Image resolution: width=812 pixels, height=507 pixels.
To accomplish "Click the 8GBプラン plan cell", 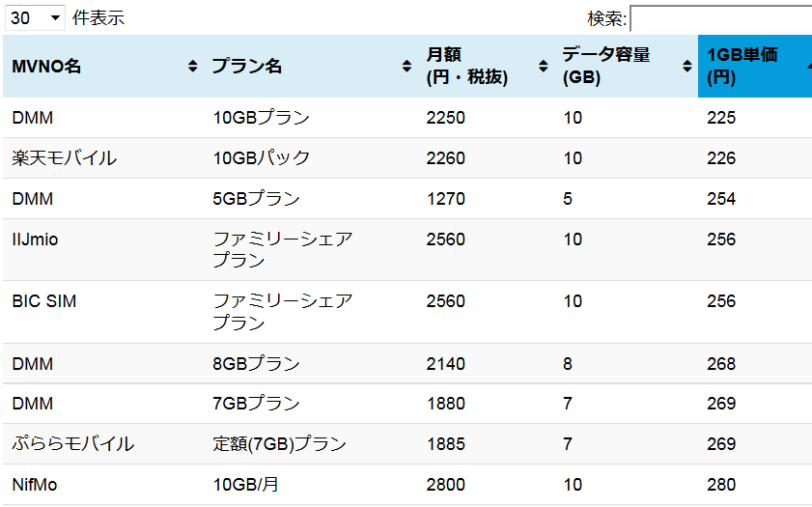I will click(x=310, y=363).
